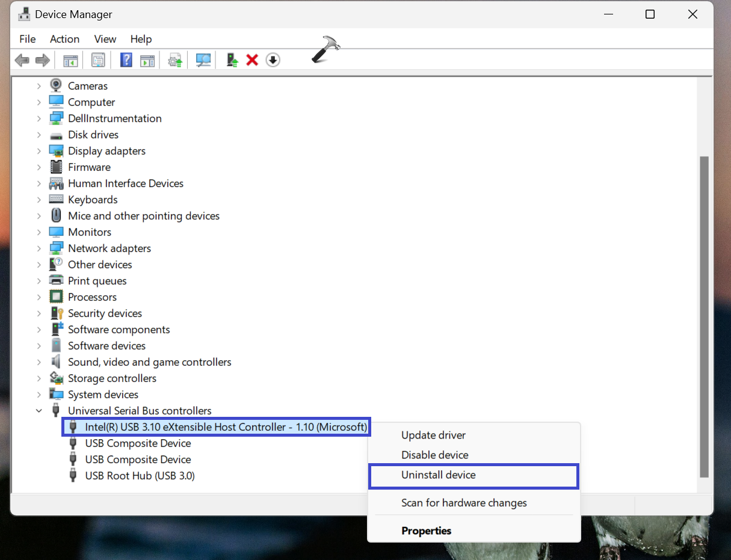This screenshot has width=731, height=560.
Task: Expand the Network adapters category
Action: click(39, 248)
